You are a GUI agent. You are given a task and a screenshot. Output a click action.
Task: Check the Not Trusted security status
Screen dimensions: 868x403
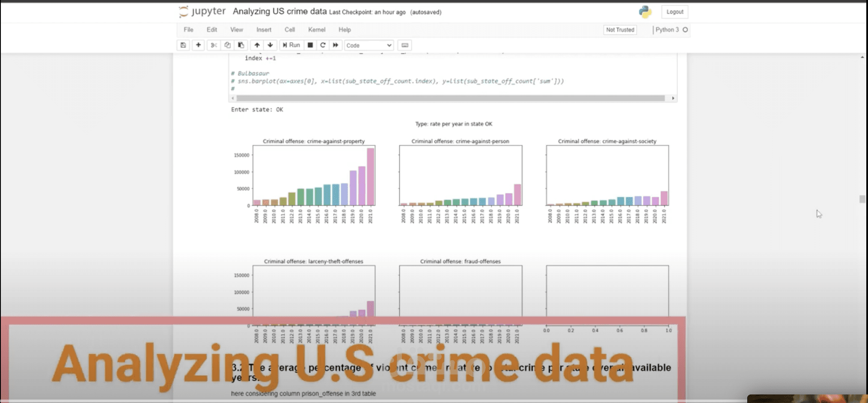click(619, 30)
